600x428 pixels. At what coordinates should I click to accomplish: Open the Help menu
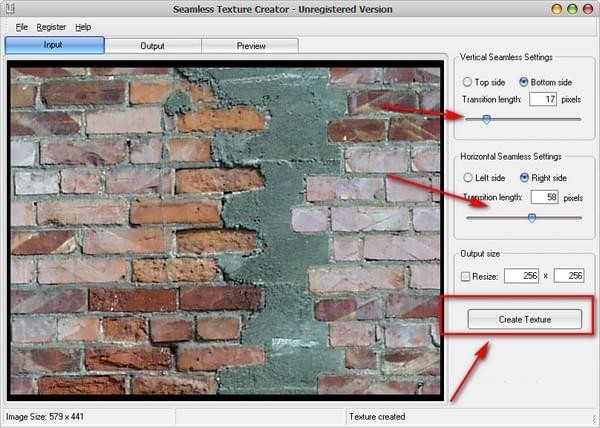83,26
